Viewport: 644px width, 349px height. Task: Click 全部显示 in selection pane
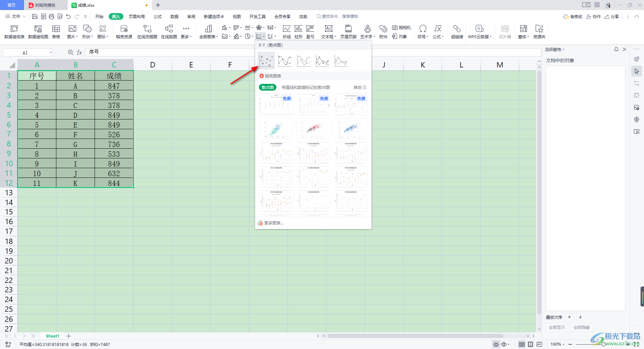coord(557,328)
